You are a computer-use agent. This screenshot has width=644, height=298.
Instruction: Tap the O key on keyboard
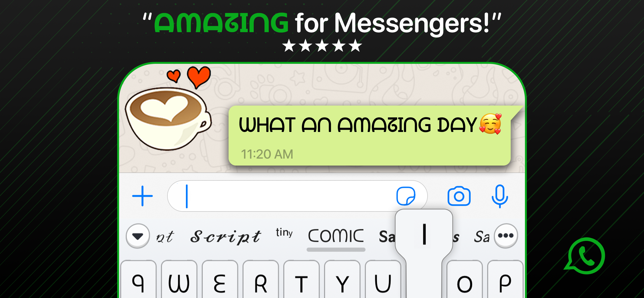(465, 280)
